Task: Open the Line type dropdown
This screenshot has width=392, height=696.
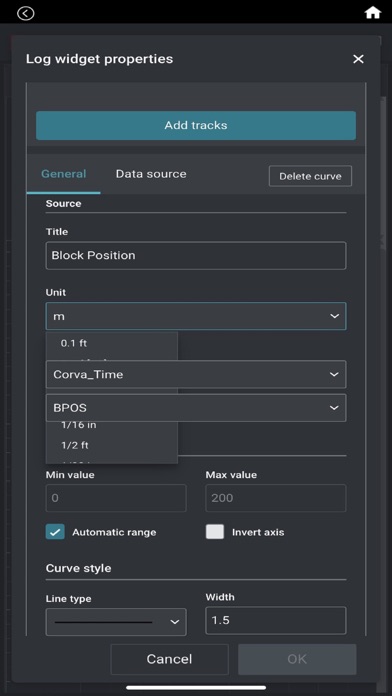Action: pos(116,622)
